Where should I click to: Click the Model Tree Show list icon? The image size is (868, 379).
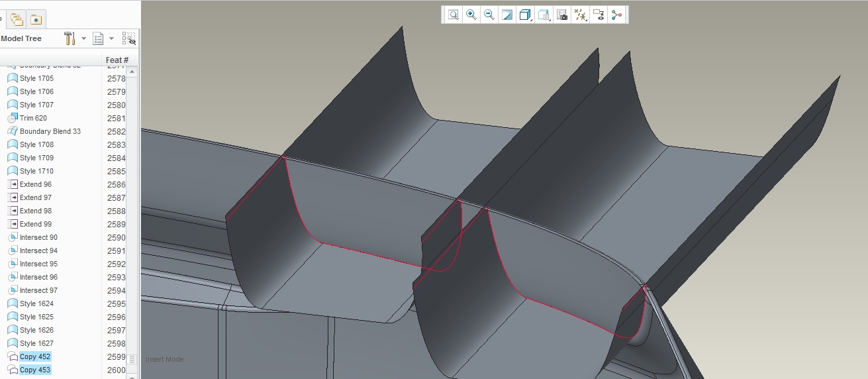98,39
